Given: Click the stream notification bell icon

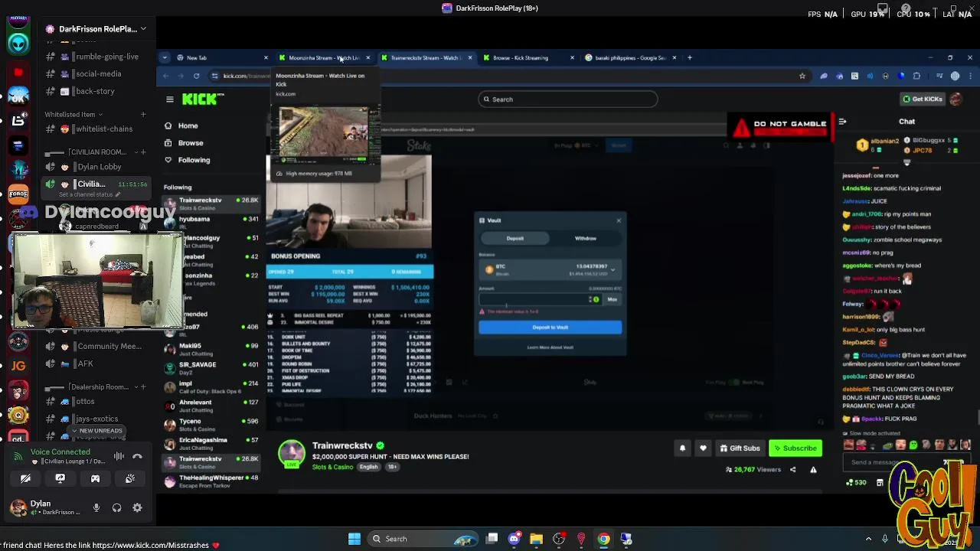Looking at the screenshot, I should click(682, 448).
